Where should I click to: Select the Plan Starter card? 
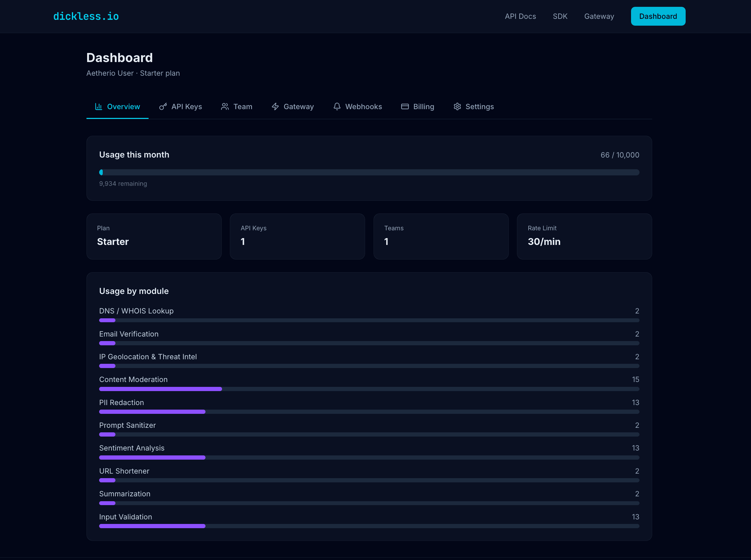154,236
